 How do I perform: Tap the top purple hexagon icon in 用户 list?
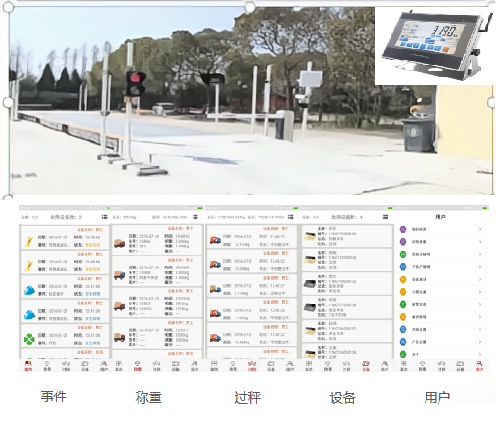[x=403, y=229]
